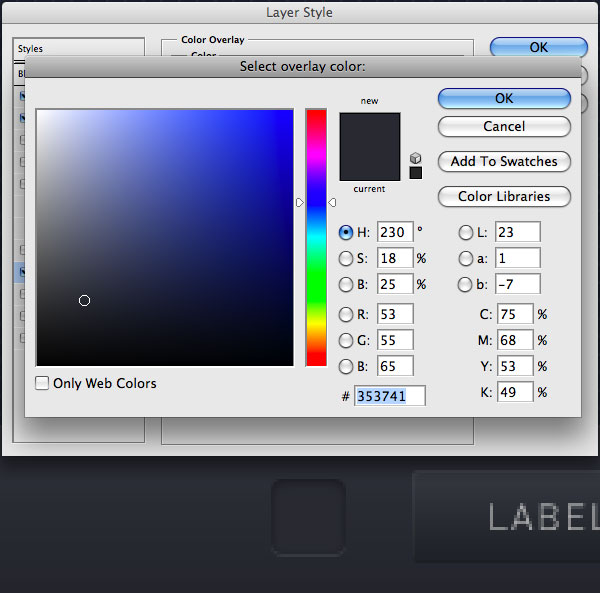This screenshot has height=593, width=600.
Task: Confirm the color with the picker's OK button
Action: click(x=504, y=99)
